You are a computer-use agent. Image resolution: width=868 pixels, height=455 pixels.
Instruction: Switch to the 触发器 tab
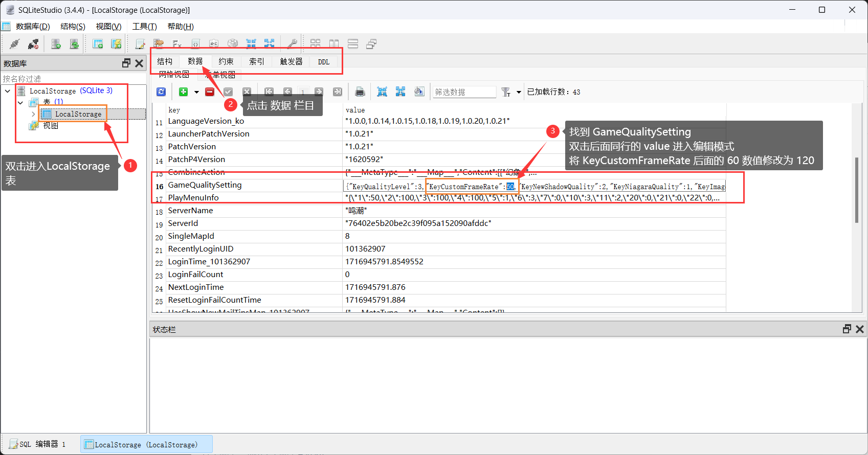(x=292, y=61)
